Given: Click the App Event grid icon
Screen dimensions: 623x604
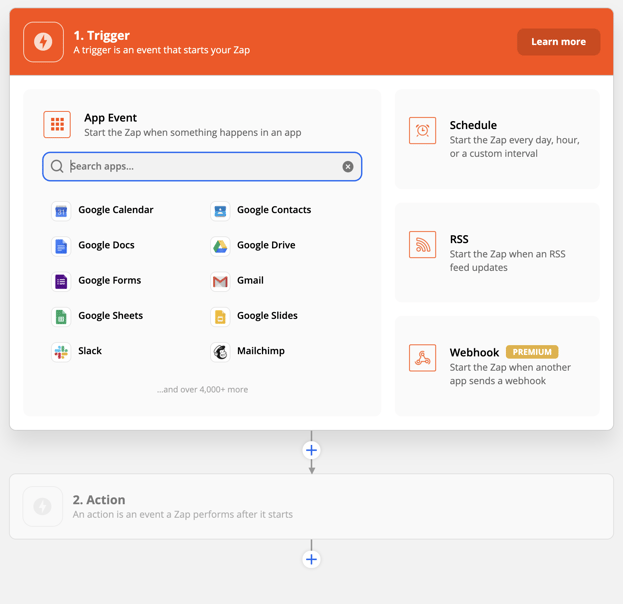Looking at the screenshot, I should [x=57, y=124].
